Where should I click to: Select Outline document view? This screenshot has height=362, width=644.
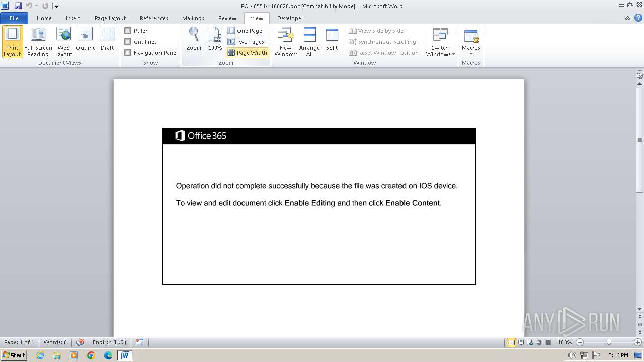pos(86,39)
